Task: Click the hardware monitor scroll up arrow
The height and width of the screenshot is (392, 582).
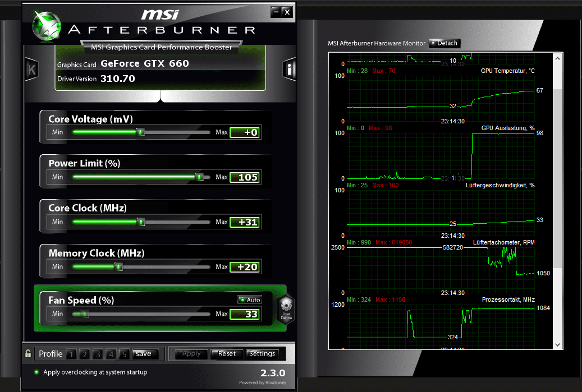Action: tap(557, 58)
